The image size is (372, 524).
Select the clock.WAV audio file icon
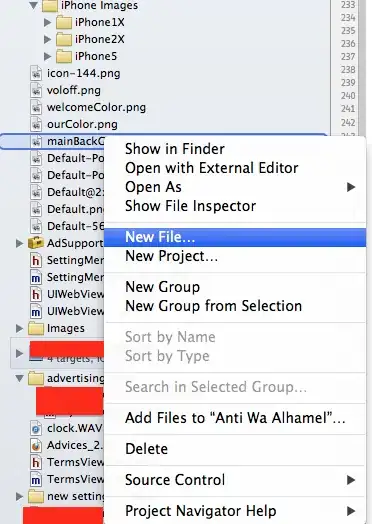pyautogui.click(x=36, y=428)
